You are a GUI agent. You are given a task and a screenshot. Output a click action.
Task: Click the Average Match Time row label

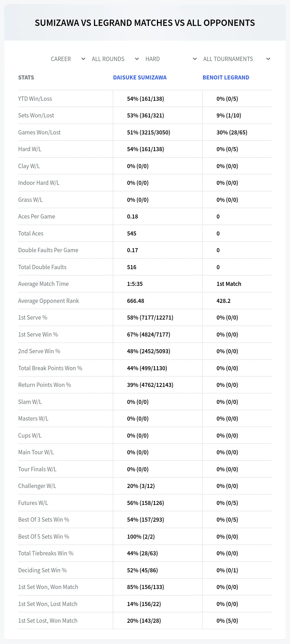tap(43, 284)
